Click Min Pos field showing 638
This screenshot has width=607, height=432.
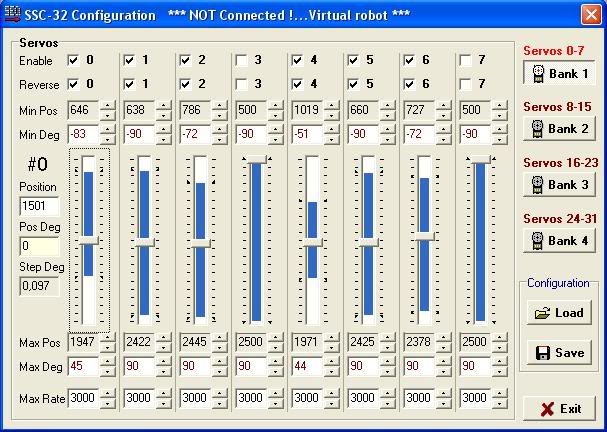tap(139, 110)
